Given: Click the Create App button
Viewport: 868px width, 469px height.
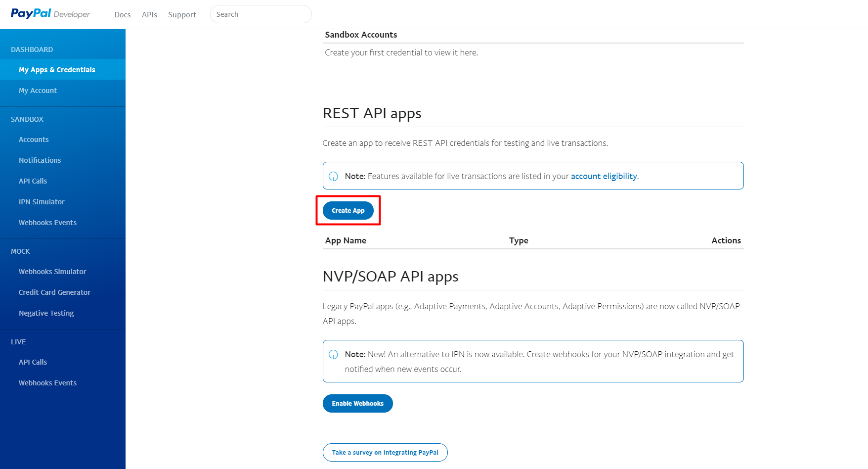Looking at the screenshot, I should pyautogui.click(x=348, y=211).
